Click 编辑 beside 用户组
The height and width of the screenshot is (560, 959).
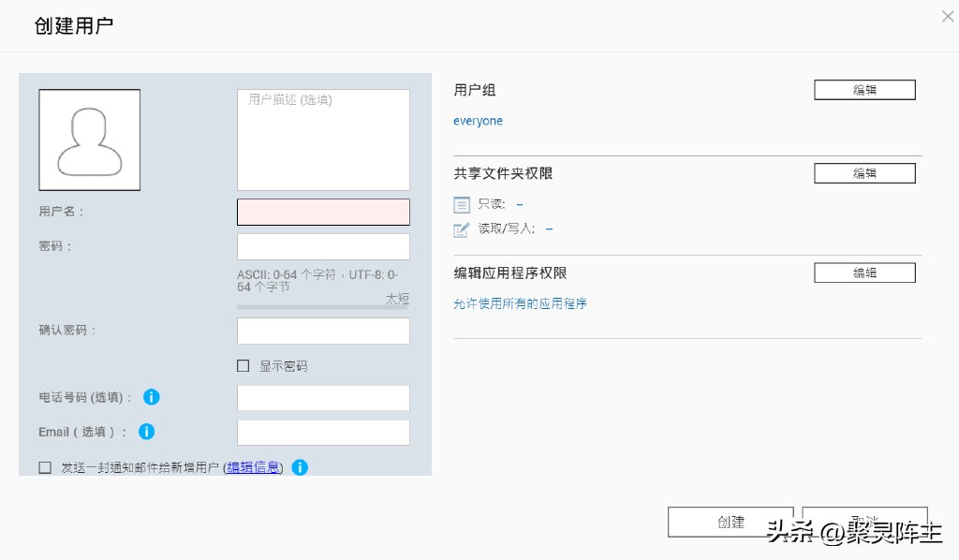click(863, 89)
